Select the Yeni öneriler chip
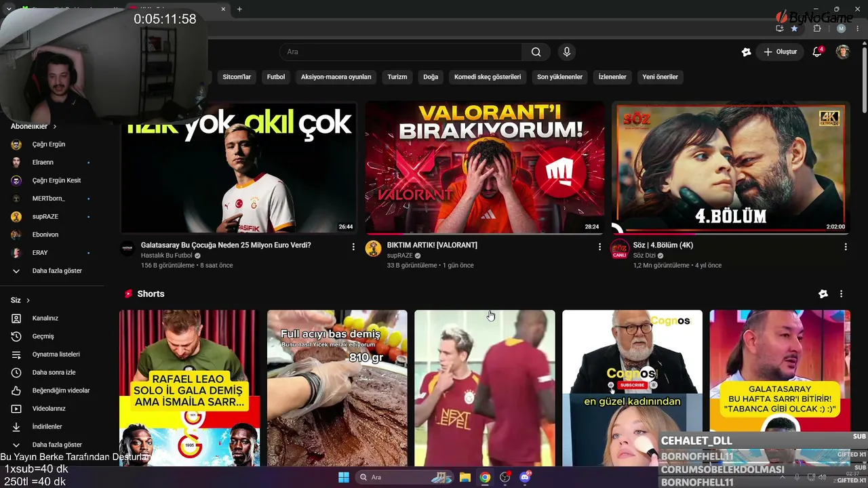 [x=660, y=77]
